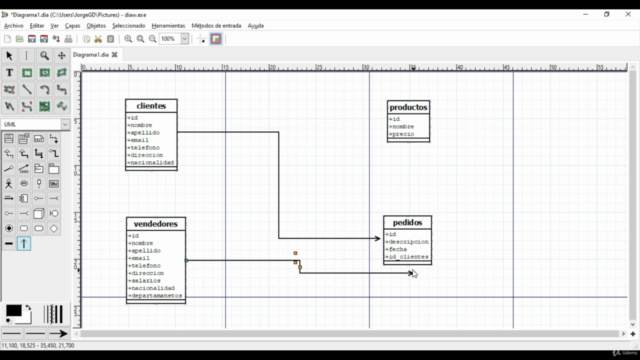Pick the UML Branch diamond shape

click(x=53, y=229)
